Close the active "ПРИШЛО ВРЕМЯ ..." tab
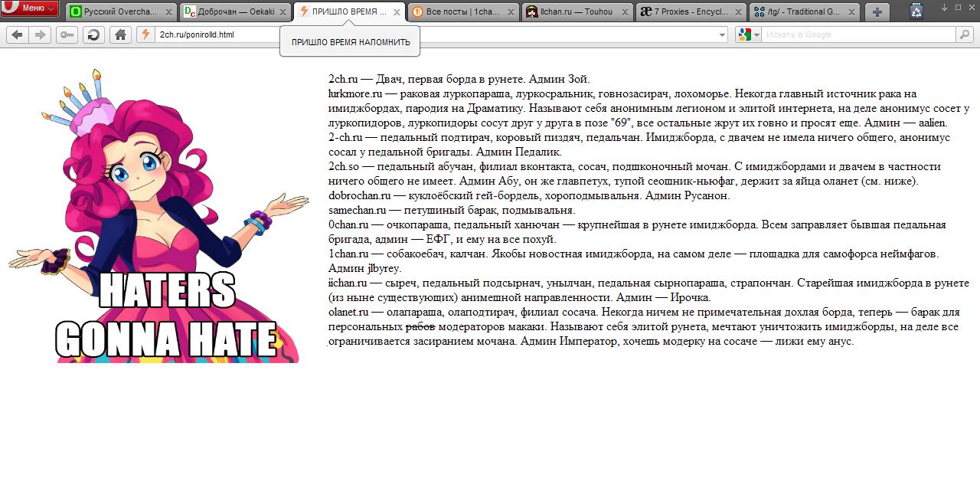Screen dimensions: 980x501 (x=397, y=11)
